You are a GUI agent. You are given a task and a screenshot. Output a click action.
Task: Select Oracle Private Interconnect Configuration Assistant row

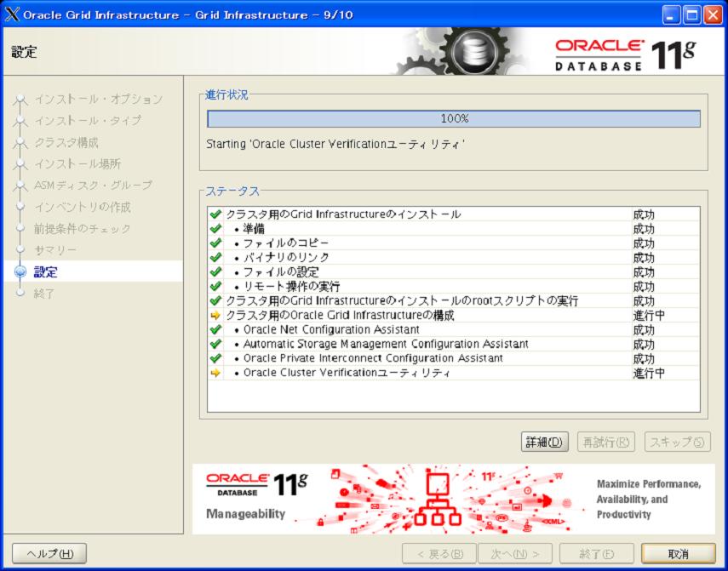(x=373, y=358)
